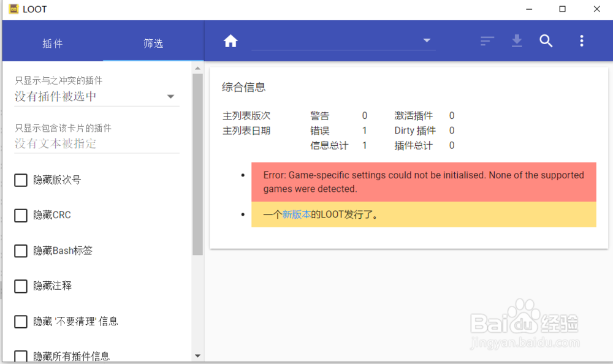Click the update masterlist download icon
The image size is (613, 364).
517,41
